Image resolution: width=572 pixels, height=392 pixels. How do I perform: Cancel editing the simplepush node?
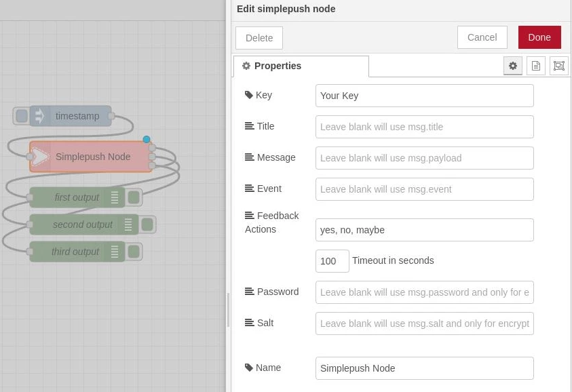[x=482, y=37]
